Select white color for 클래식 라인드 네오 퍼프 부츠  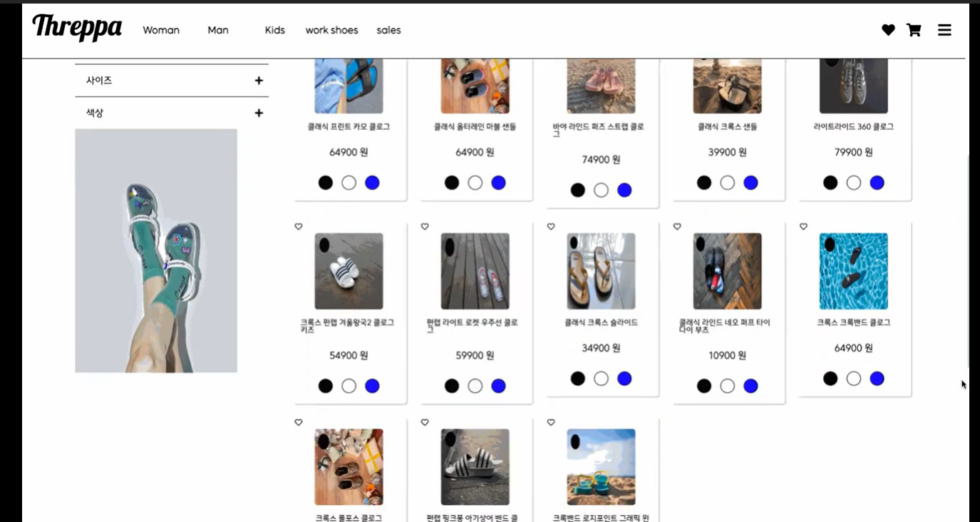tap(727, 386)
